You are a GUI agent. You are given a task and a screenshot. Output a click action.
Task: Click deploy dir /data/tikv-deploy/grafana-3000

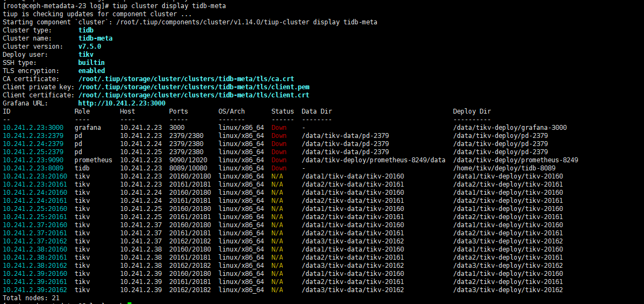click(510, 128)
